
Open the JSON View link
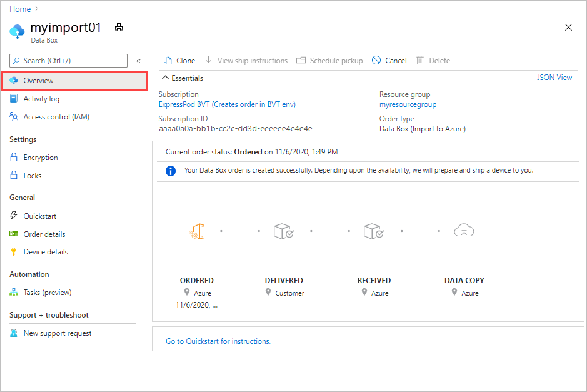(x=554, y=78)
